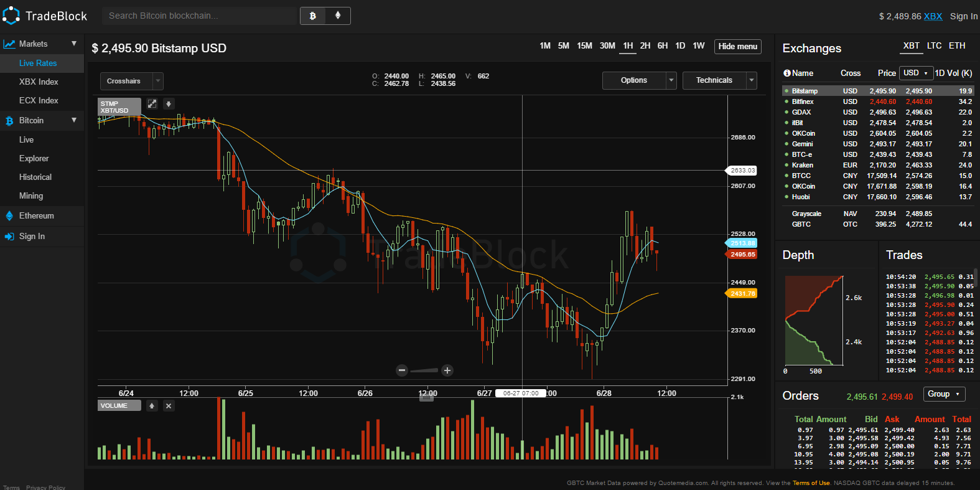Focus the Search Bitcoin blockchain field

pyautogui.click(x=199, y=16)
